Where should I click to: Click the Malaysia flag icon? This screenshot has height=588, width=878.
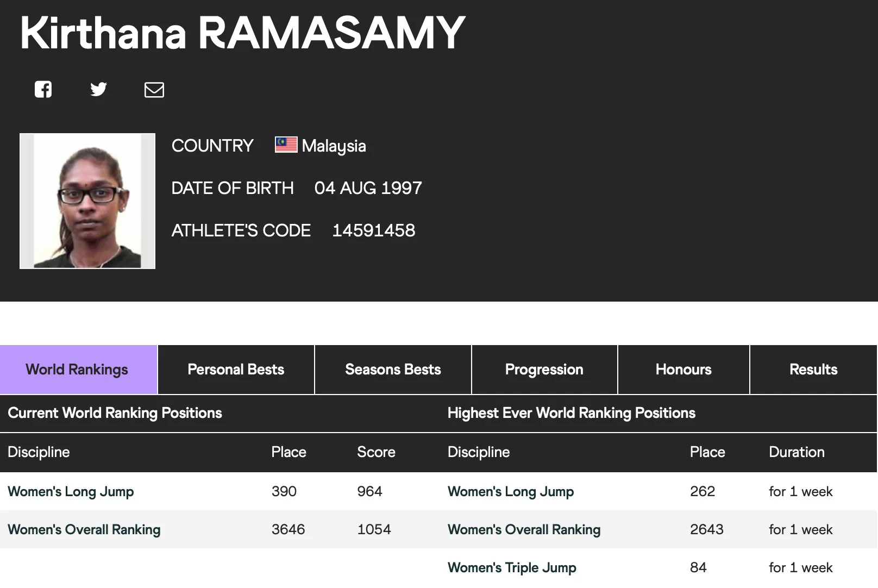tap(286, 145)
